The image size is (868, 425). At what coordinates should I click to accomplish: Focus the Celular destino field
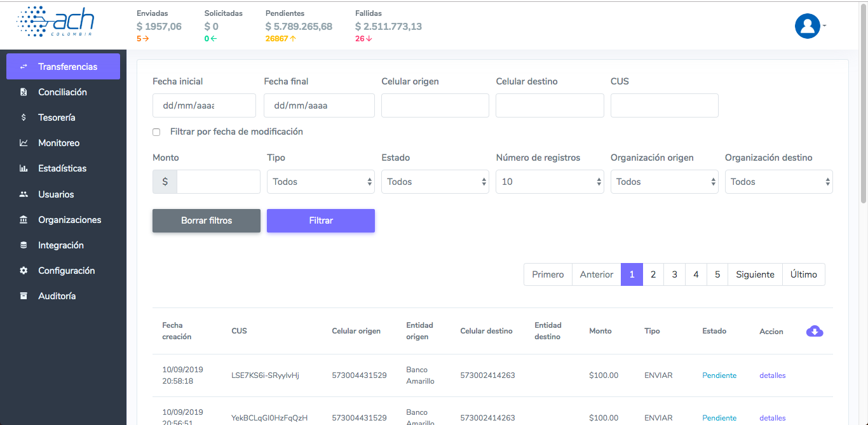[x=550, y=105]
